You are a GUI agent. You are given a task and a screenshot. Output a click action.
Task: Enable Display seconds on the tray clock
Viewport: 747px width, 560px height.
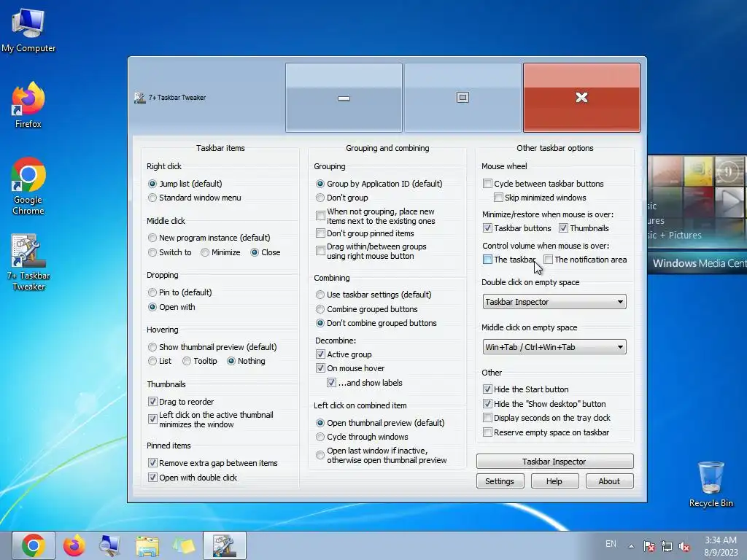click(x=546, y=418)
